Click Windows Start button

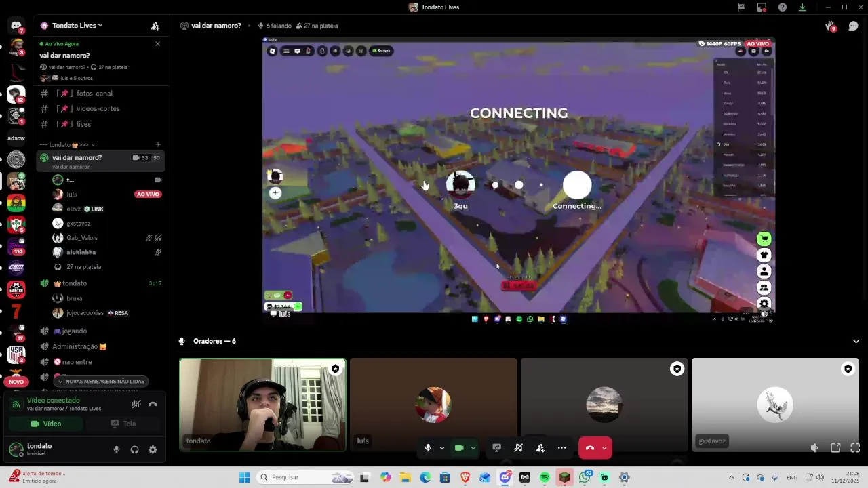point(244,478)
